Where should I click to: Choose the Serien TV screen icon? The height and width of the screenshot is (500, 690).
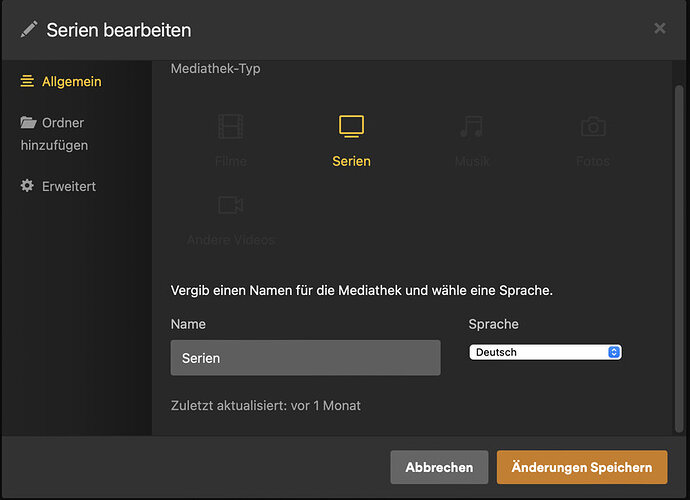click(351, 126)
